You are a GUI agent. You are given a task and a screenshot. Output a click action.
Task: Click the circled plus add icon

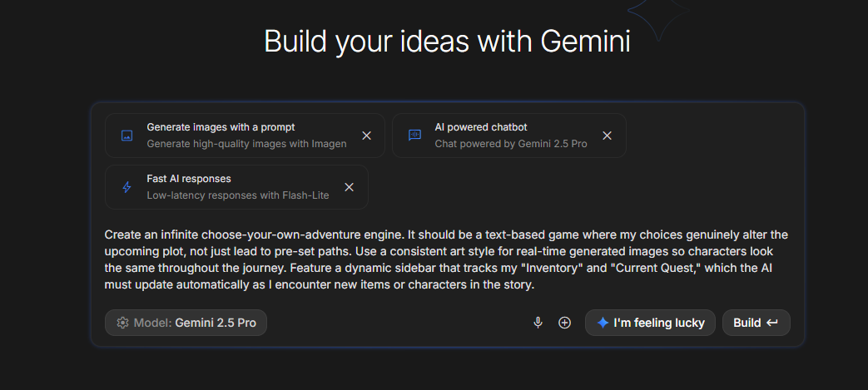pyautogui.click(x=564, y=323)
